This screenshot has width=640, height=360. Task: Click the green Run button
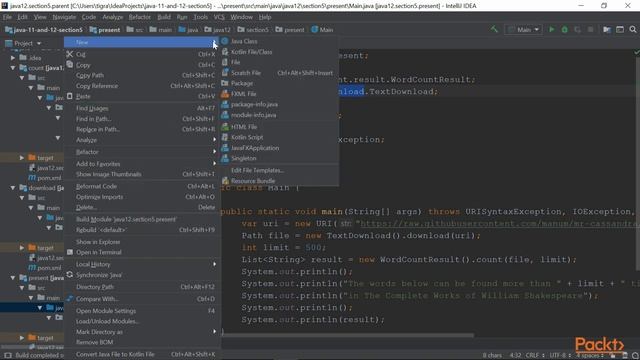(551, 30)
